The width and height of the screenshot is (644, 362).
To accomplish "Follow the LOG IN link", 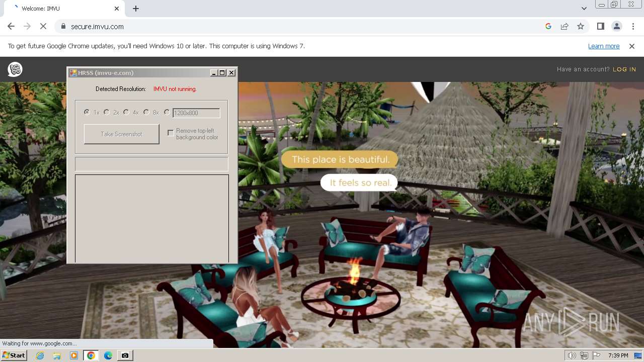I will point(624,69).
